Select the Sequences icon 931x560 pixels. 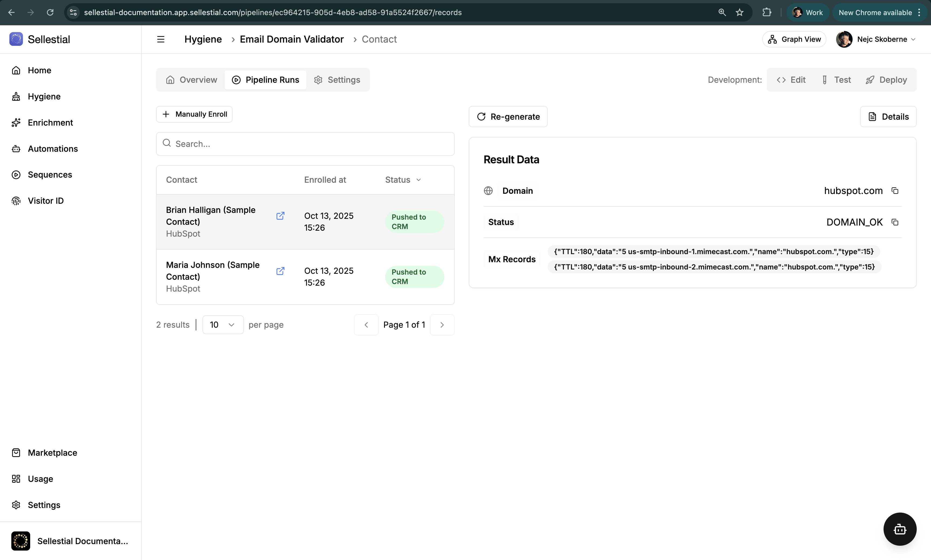tap(16, 174)
